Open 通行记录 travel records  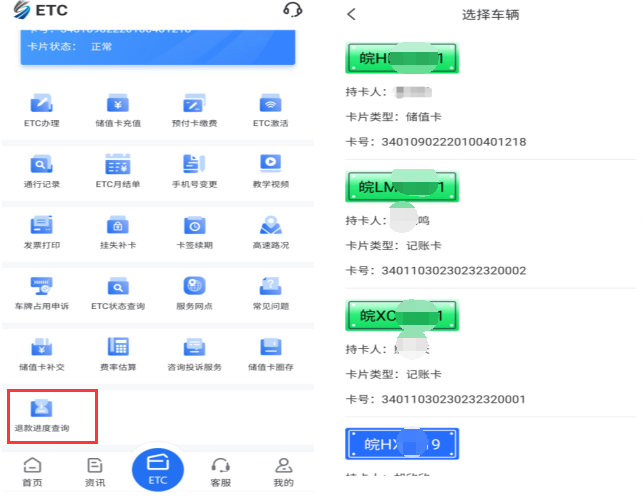42,170
